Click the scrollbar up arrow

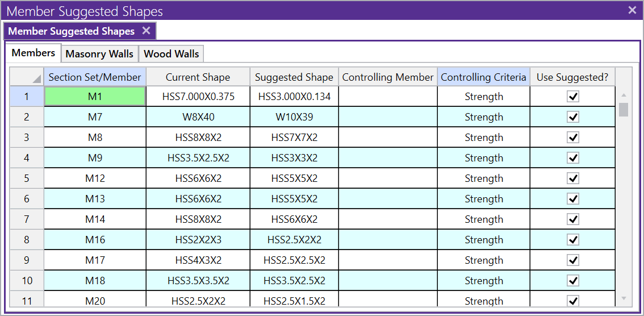(x=623, y=95)
